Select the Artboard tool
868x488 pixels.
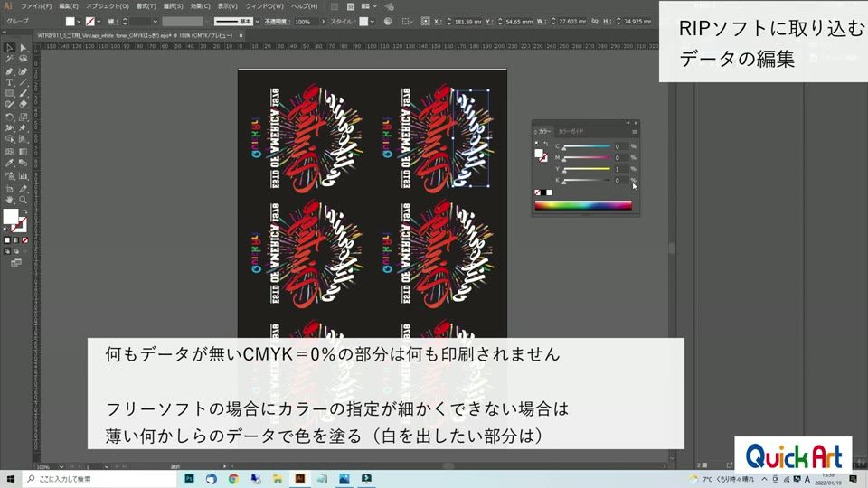pos(9,189)
